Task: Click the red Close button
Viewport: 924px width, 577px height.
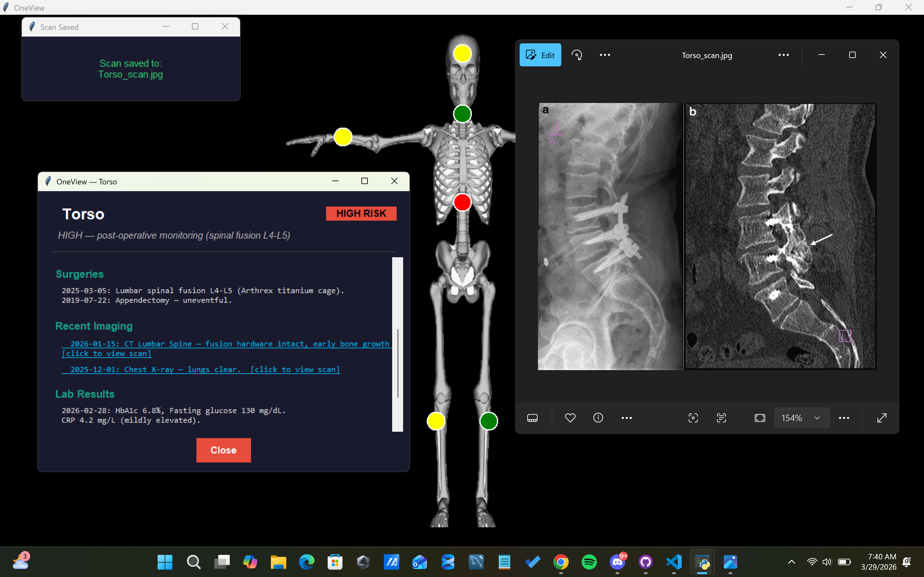Action: [x=223, y=450]
